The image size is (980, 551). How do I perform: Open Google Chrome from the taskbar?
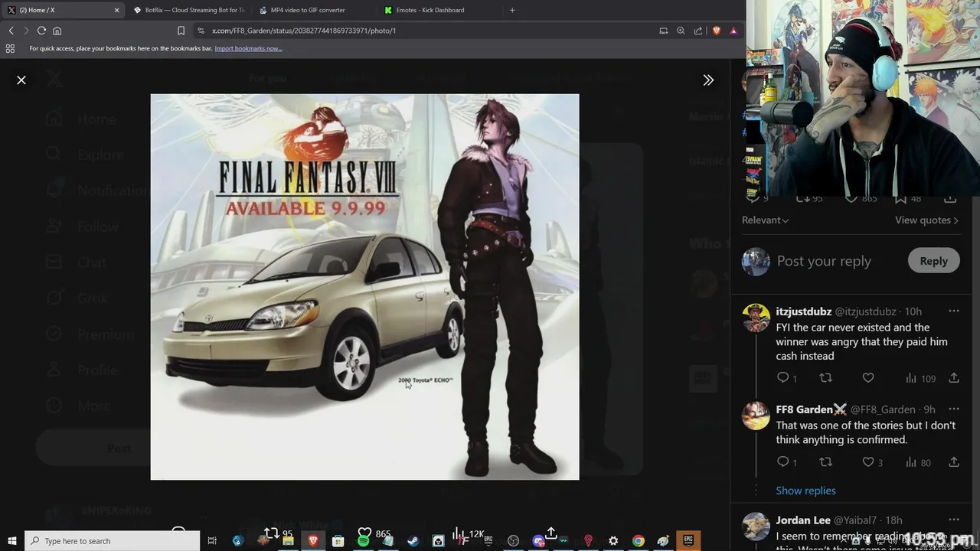click(638, 541)
